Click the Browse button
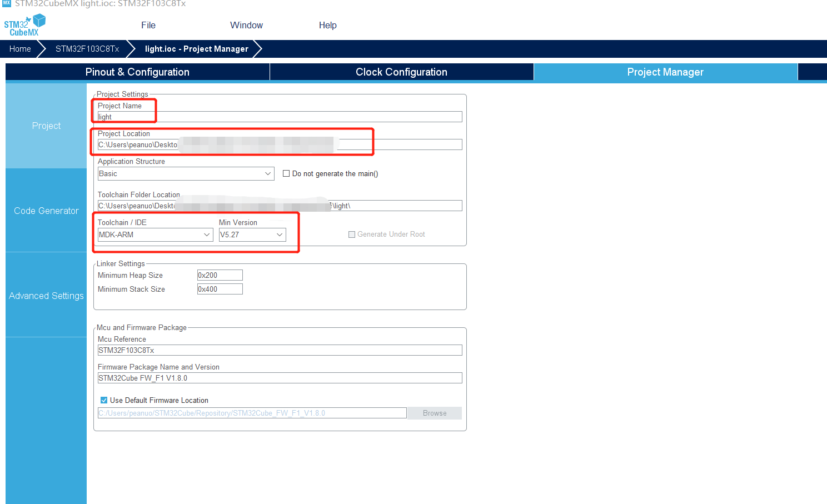The image size is (827, 504). (435, 413)
